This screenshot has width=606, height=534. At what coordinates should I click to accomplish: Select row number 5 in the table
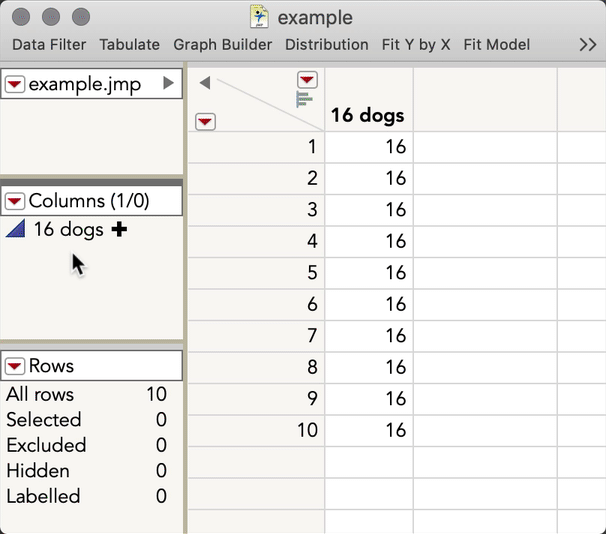click(312, 273)
